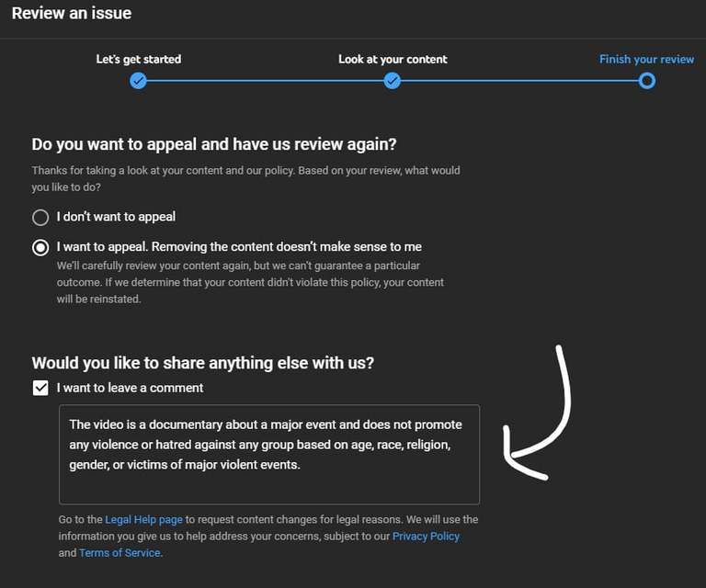
Task: Click the white hand-drawn arrow annotation
Action: point(537,413)
